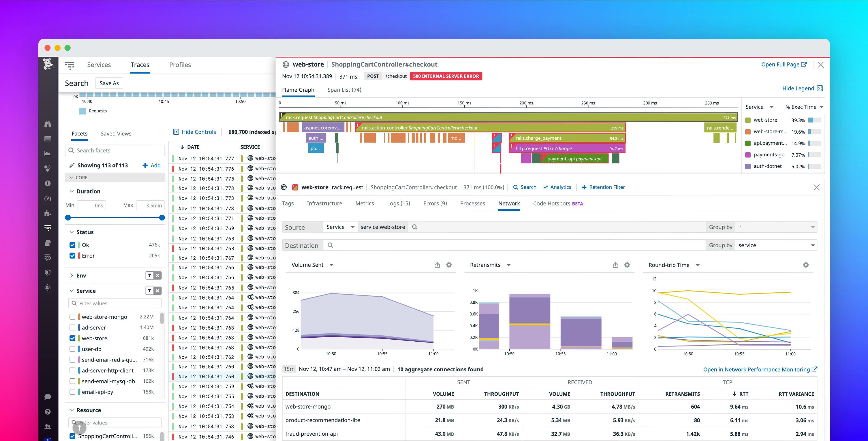This screenshot has height=441, width=868.
Task: Collapse the Duration facet section
Action: tap(71, 191)
